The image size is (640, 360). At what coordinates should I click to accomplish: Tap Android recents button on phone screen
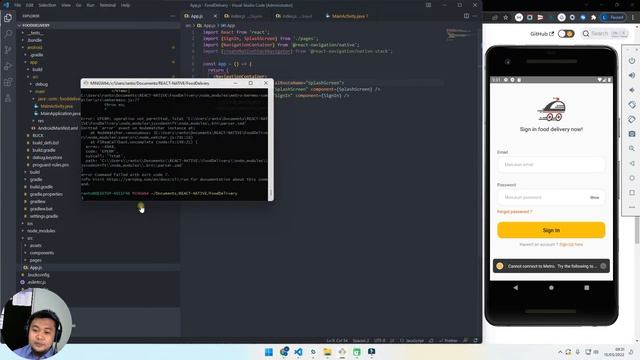coord(587,287)
